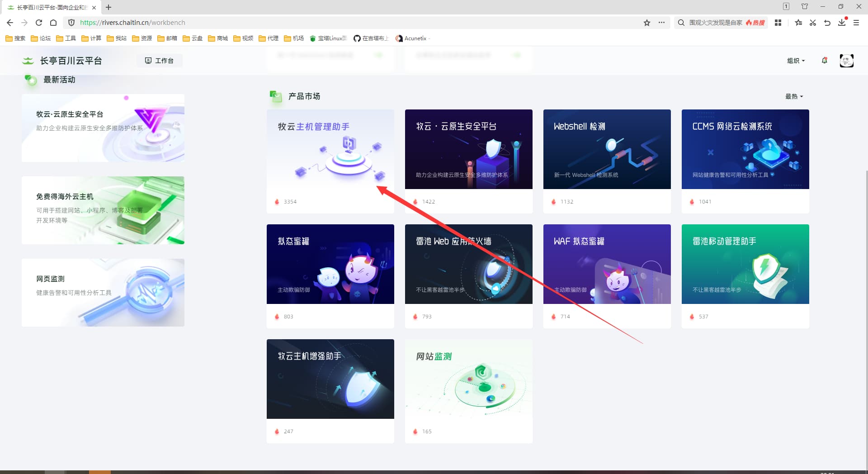Open the 最热 sort dropdown
This screenshot has width=868, height=474.
pos(794,96)
